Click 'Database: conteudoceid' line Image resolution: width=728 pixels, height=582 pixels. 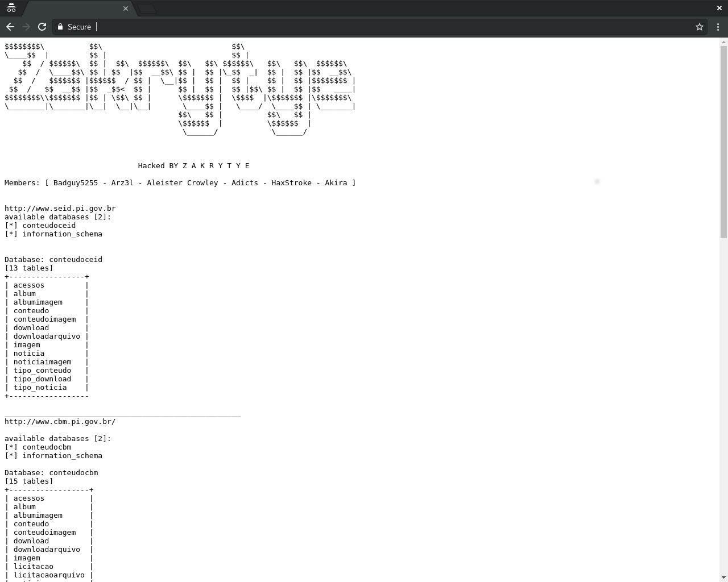pos(53,260)
